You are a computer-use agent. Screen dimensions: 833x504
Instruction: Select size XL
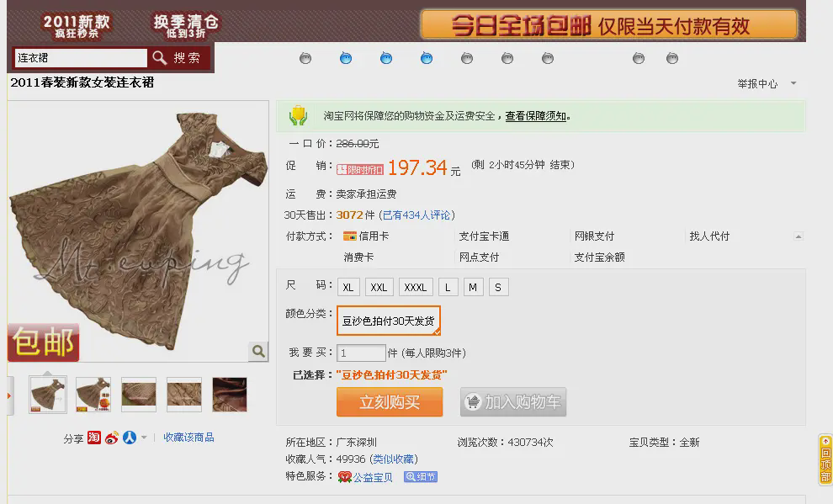[x=348, y=287]
